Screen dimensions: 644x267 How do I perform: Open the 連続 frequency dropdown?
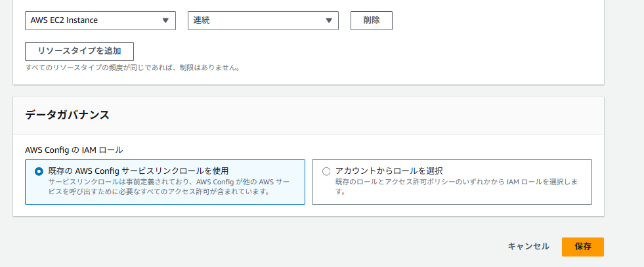click(x=263, y=20)
